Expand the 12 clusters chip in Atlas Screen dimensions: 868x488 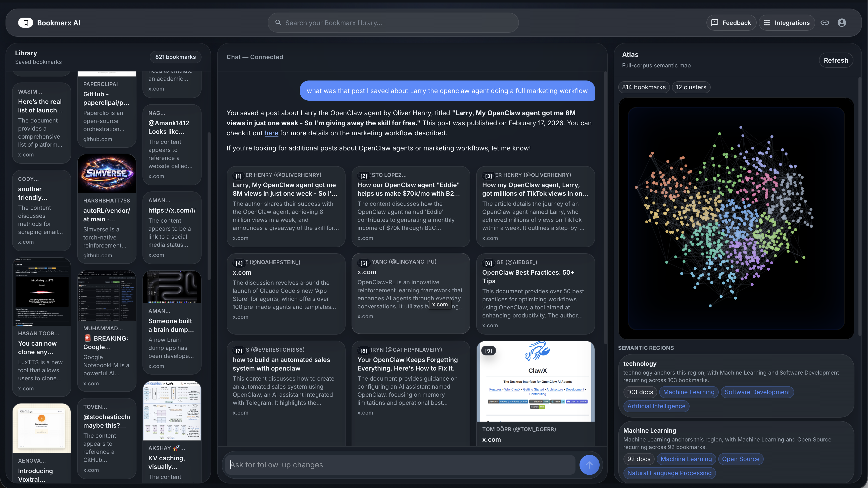click(x=691, y=87)
